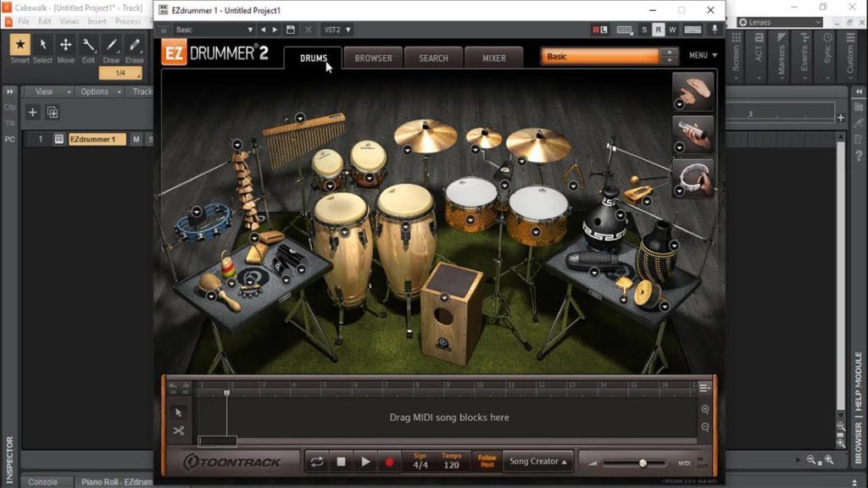Viewport: 868px width, 488px height.
Task: Expand the MENU dropdown in EZdrummer
Action: coord(702,55)
